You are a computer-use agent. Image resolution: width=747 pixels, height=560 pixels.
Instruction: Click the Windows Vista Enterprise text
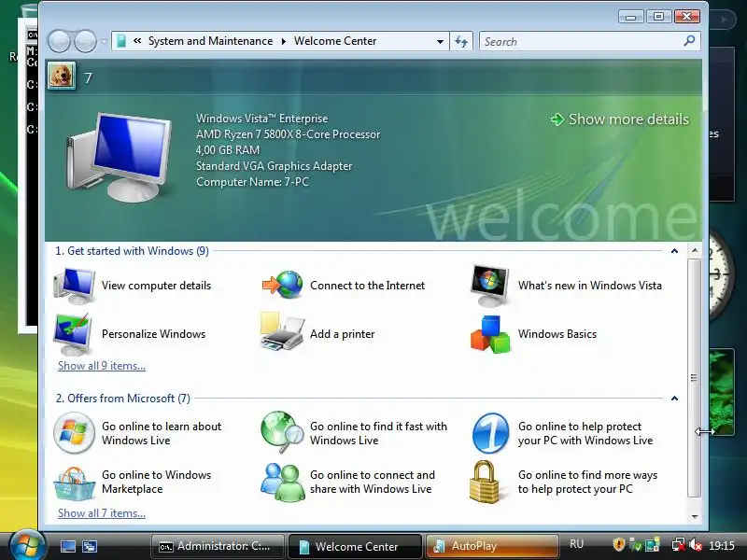(x=262, y=119)
